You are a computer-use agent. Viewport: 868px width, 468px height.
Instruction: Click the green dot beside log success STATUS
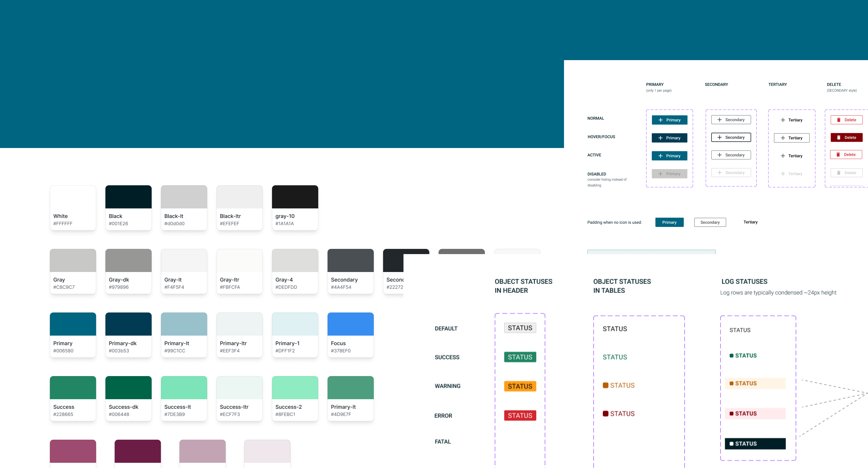pyautogui.click(x=731, y=356)
